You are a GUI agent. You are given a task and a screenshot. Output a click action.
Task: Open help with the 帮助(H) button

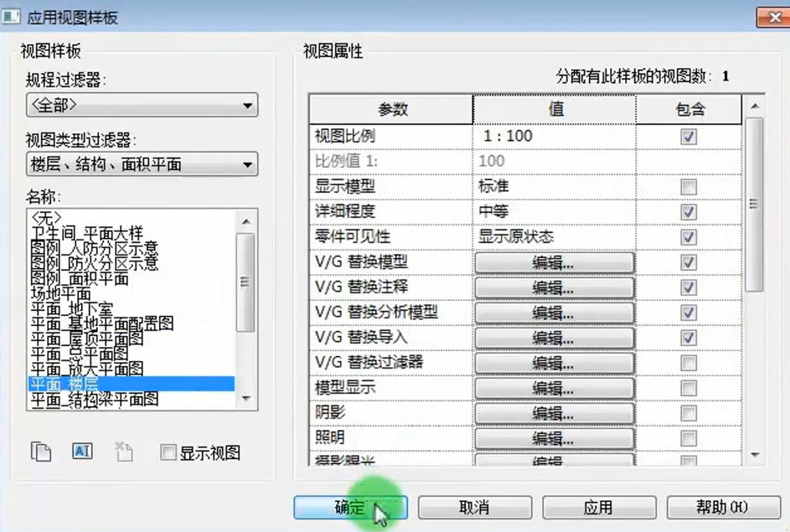[x=723, y=508]
